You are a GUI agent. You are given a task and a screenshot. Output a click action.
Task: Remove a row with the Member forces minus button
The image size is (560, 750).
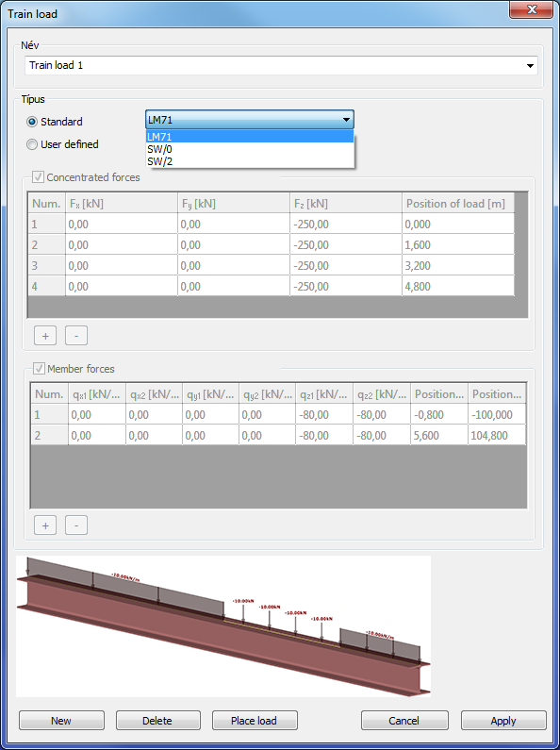pos(76,525)
